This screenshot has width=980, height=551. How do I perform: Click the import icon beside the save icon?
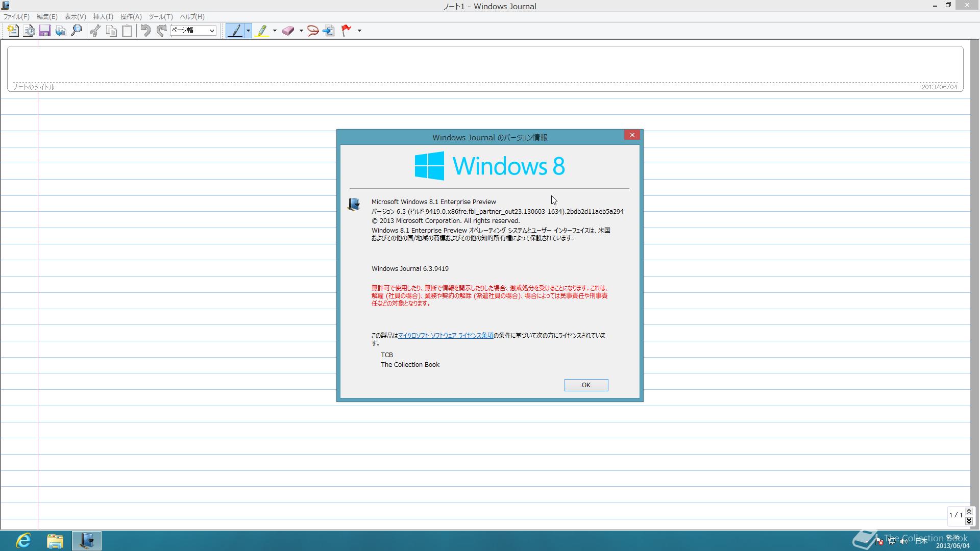[x=61, y=31]
